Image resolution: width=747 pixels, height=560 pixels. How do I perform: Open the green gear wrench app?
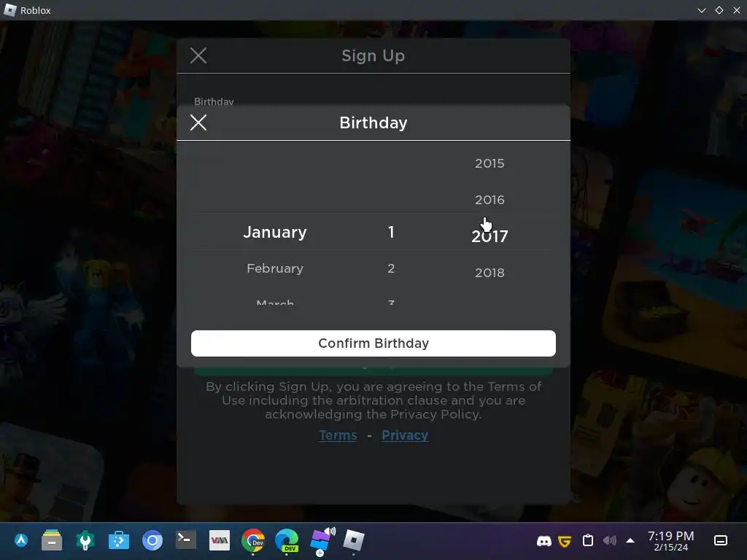pos(85,540)
